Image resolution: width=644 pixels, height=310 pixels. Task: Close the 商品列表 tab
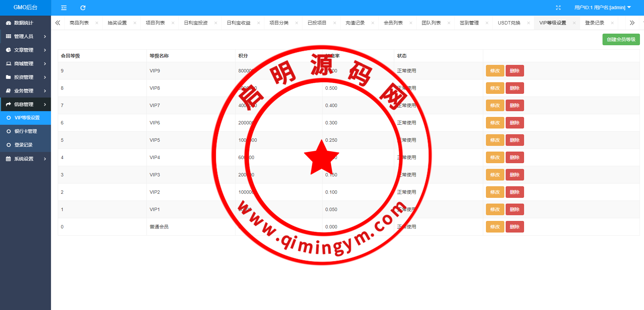(x=97, y=23)
